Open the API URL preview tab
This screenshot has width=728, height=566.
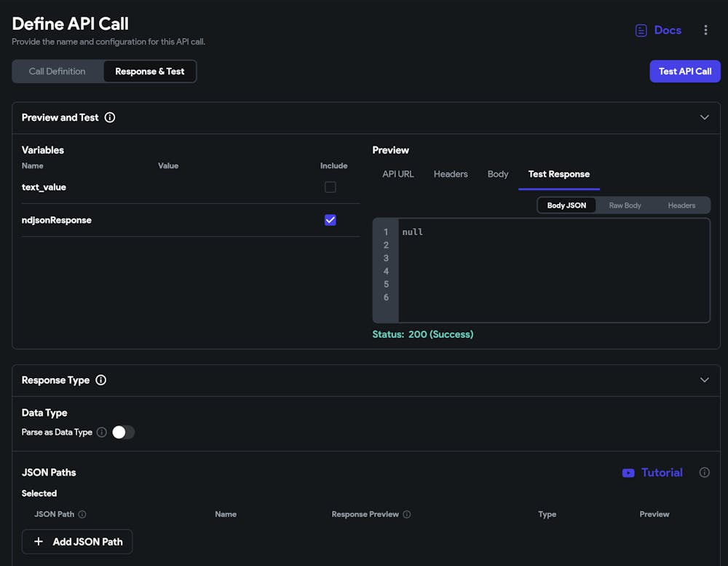pos(398,174)
